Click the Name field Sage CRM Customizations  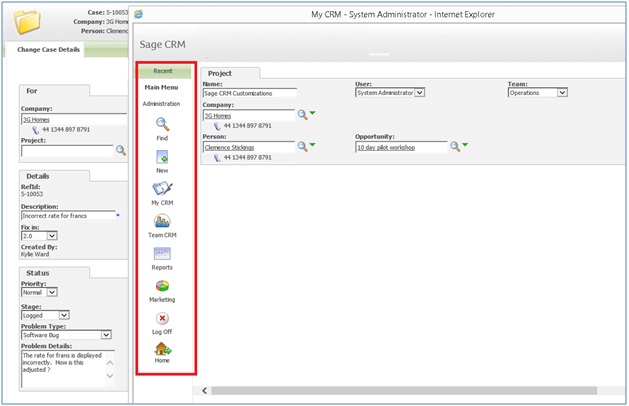tap(250, 93)
